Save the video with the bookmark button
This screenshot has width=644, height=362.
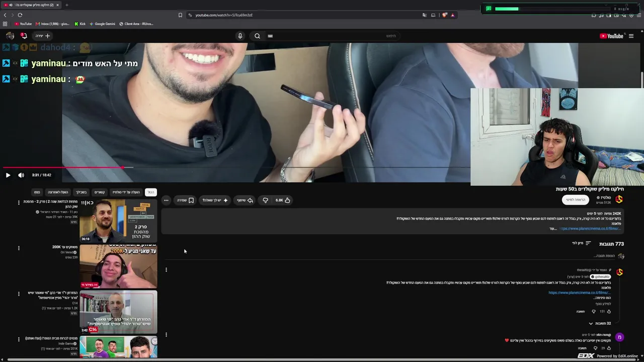186,200
